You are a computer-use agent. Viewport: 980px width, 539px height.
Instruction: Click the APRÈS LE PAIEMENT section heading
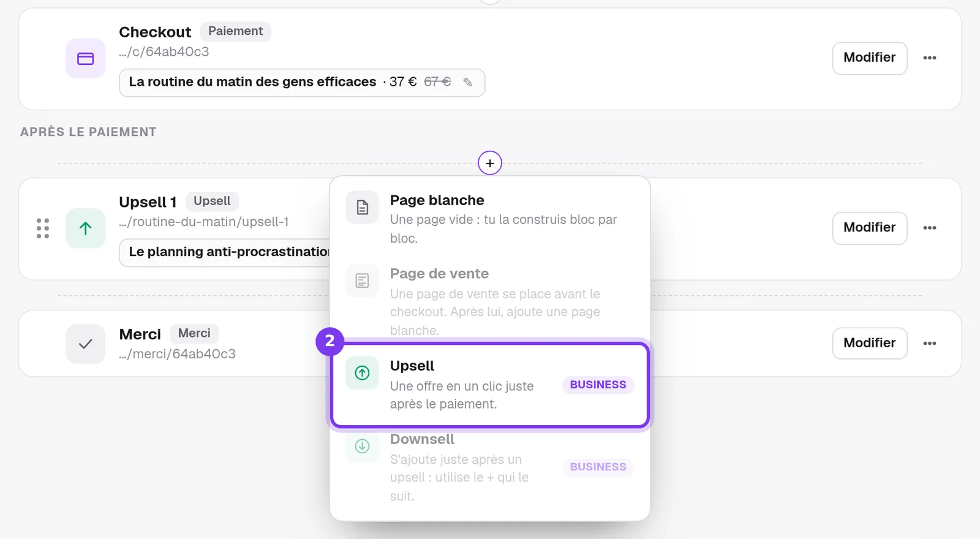click(88, 132)
